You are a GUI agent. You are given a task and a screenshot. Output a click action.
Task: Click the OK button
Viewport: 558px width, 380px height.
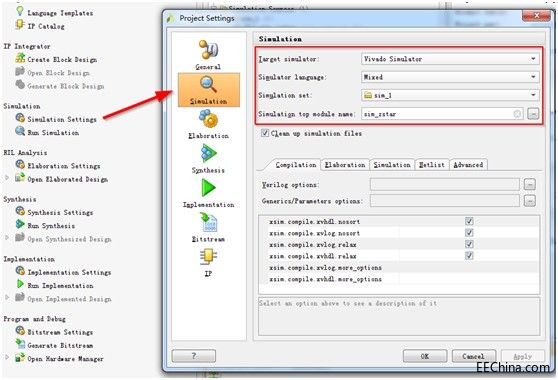(425, 356)
